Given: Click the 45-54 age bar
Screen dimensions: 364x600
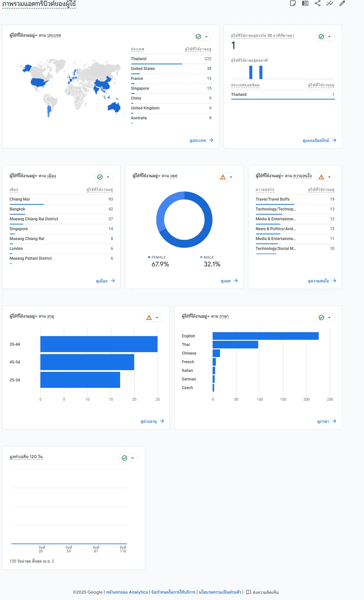Looking at the screenshot, I should tap(87, 362).
